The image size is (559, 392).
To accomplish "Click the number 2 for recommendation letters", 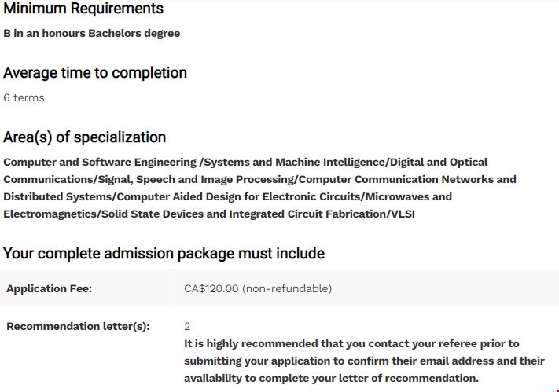I will (187, 326).
